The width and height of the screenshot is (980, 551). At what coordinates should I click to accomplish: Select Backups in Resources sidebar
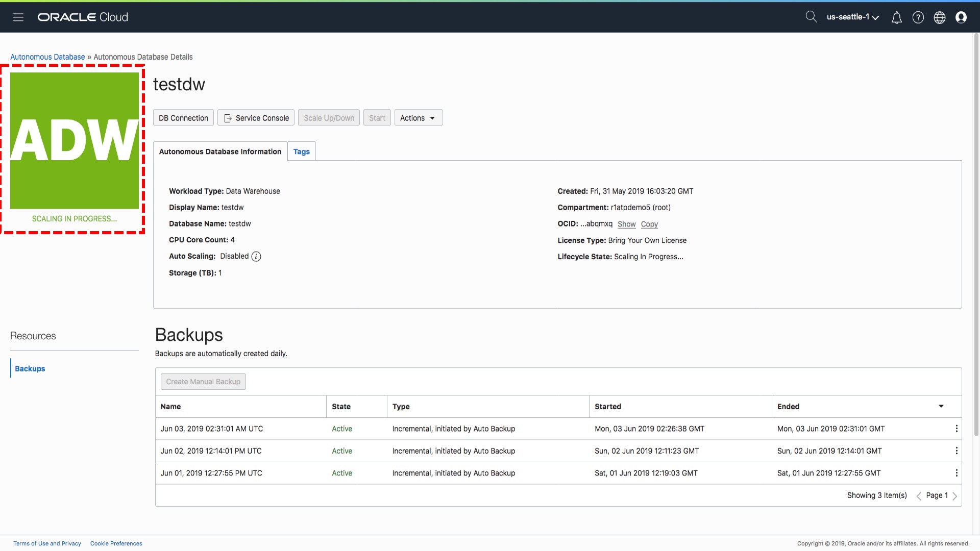30,369
